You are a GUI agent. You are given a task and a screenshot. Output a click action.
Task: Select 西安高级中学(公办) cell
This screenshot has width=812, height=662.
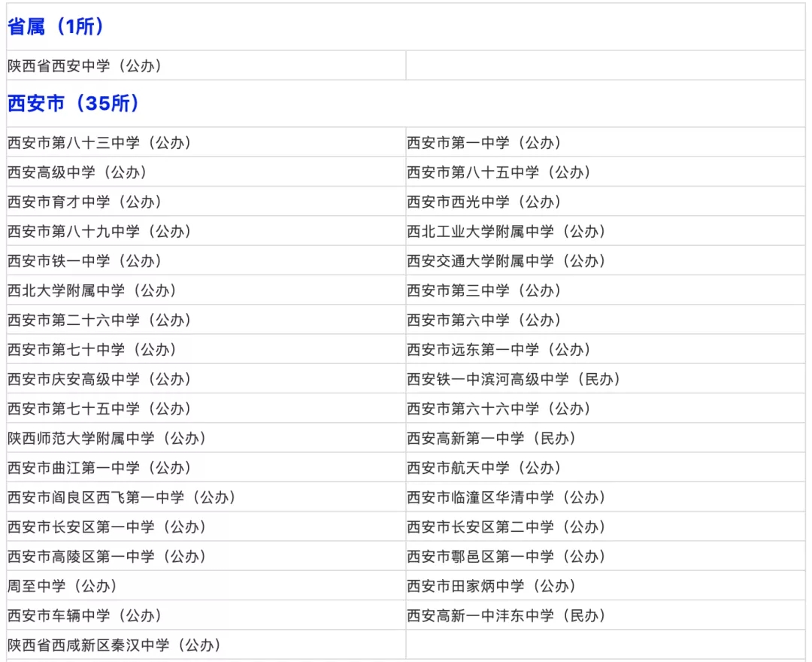206,172
